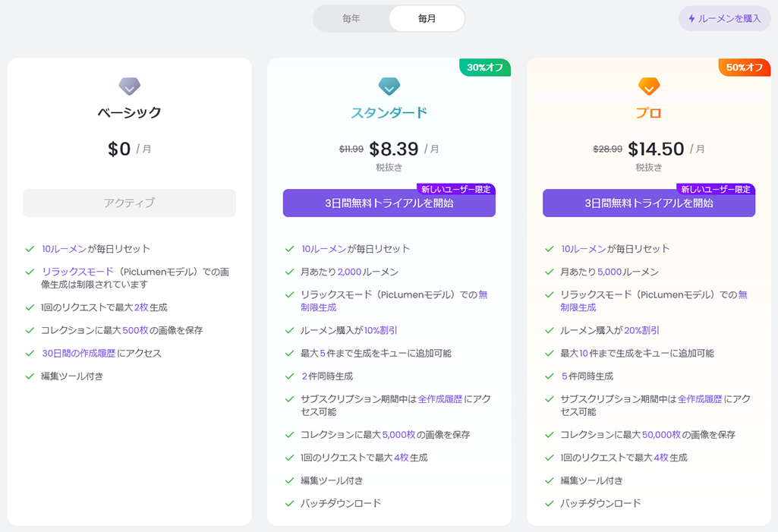This screenshot has width=778, height=532.
Task: Click the 30%オフ green discount badge
Action: click(485, 67)
